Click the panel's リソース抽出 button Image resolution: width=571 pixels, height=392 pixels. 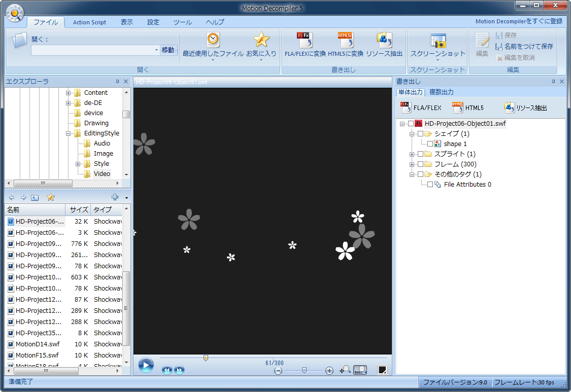point(525,108)
